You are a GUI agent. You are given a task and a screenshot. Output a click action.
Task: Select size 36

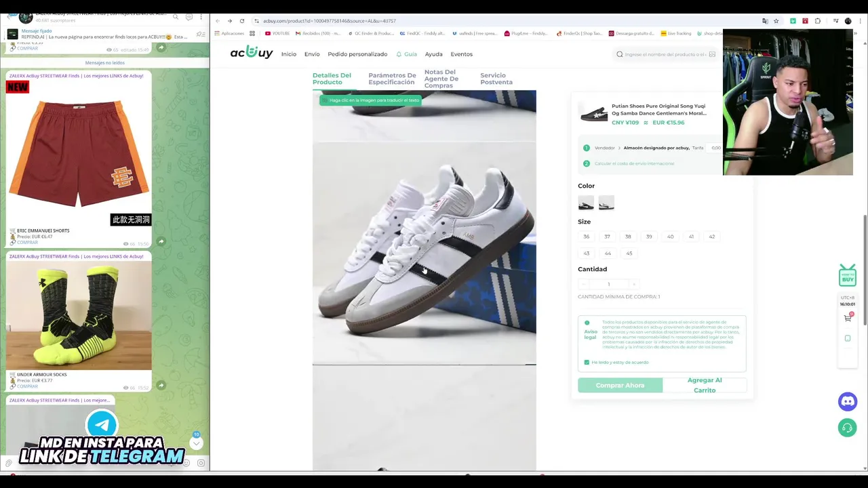point(587,237)
